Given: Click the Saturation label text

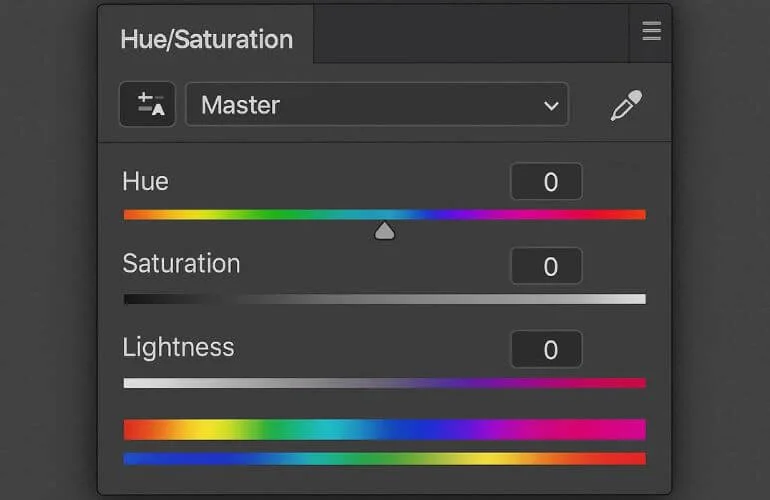Looking at the screenshot, I should (x=181, y=264).
